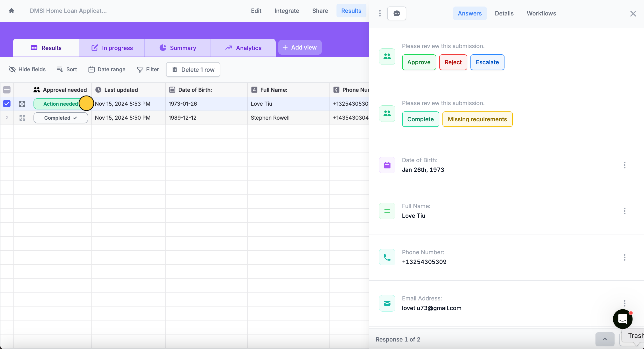Screen dimensions: 644x349
Task: Click the clock icon in the Last updated header
Action: (98, 90)
